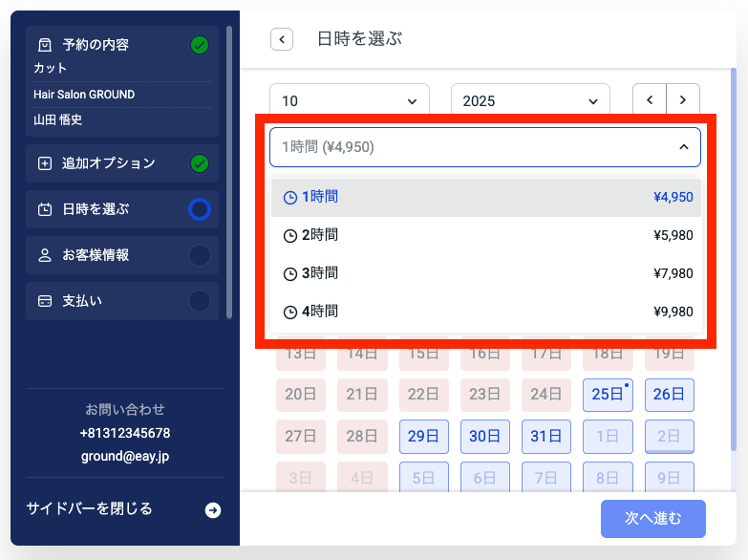Click the arrow icon to close sidebar
The width and height of the screenshot is (748, 560).
(x=213, y=510)
